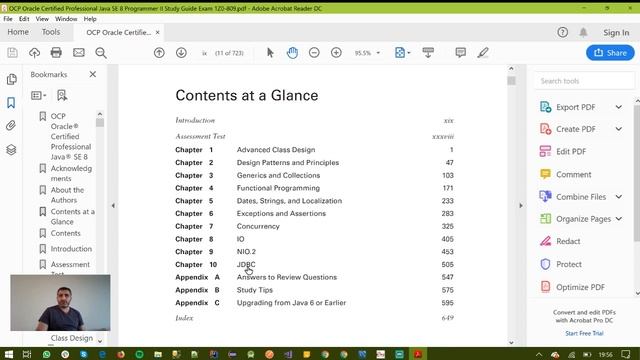Open the Redact tool
640x360 pixels.
tap(568, 241)
